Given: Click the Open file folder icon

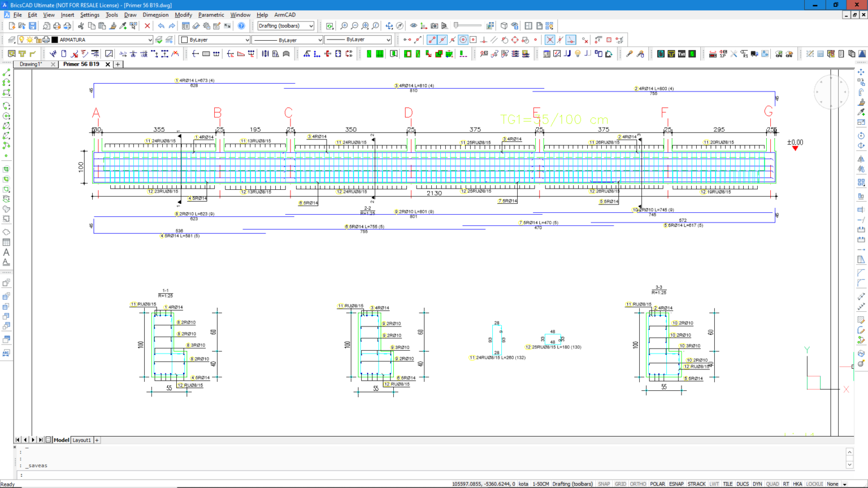Looking at the screenshot, I should (21, 26).
